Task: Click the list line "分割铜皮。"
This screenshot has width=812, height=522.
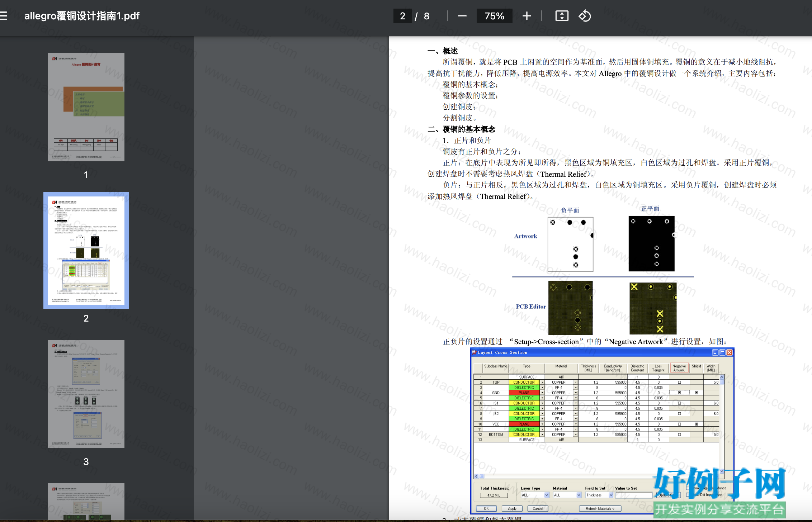Action: [459, 118]
